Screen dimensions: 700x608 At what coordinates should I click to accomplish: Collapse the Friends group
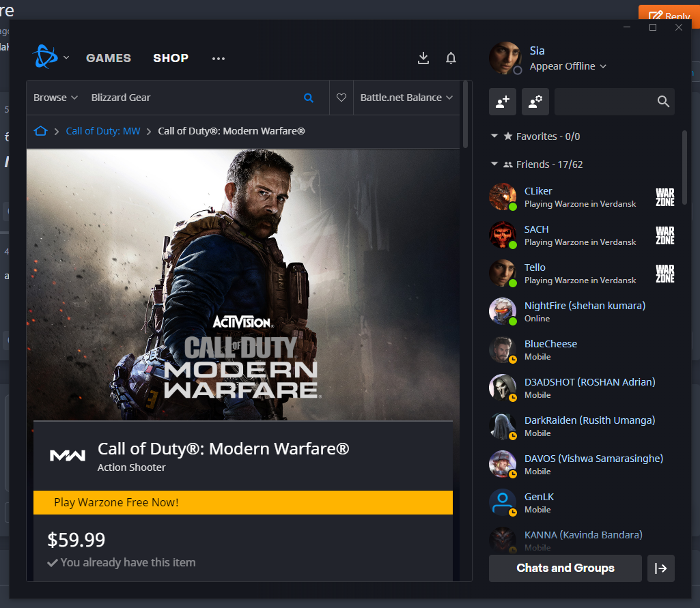494,164
